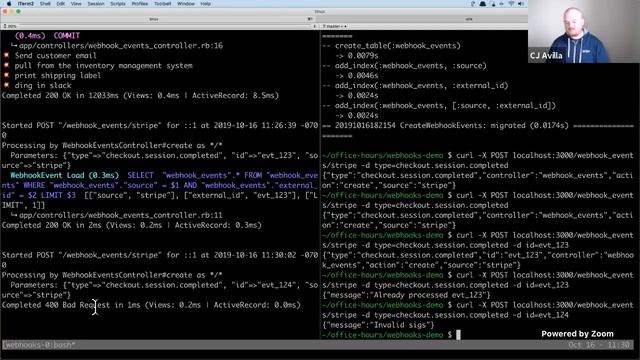Click the 'Invalid sigs' response message
Image resolution: width=640 pixels, height=360 pixels.
coord(378,325)
